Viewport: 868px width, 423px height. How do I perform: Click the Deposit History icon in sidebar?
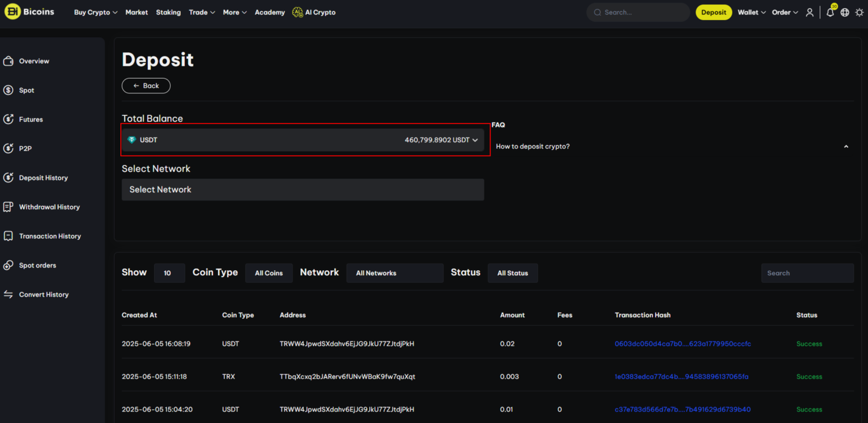coord(8,178)
